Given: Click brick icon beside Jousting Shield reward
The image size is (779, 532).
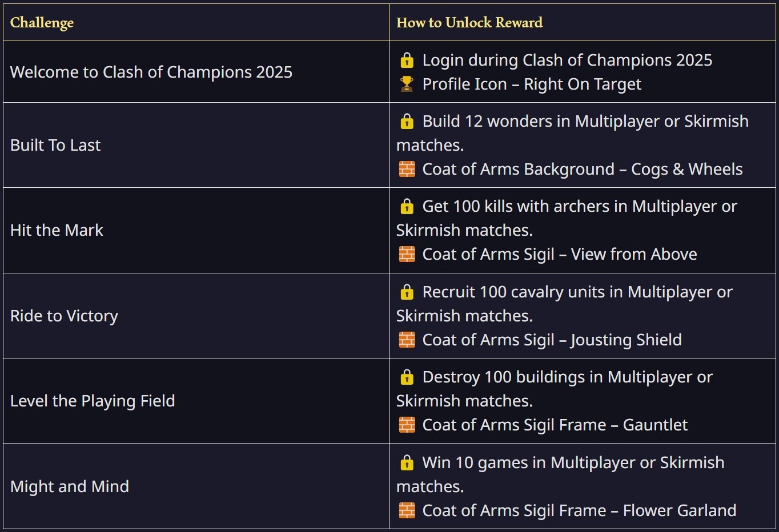Looking at the screenshot, I should tap(407, 340).
